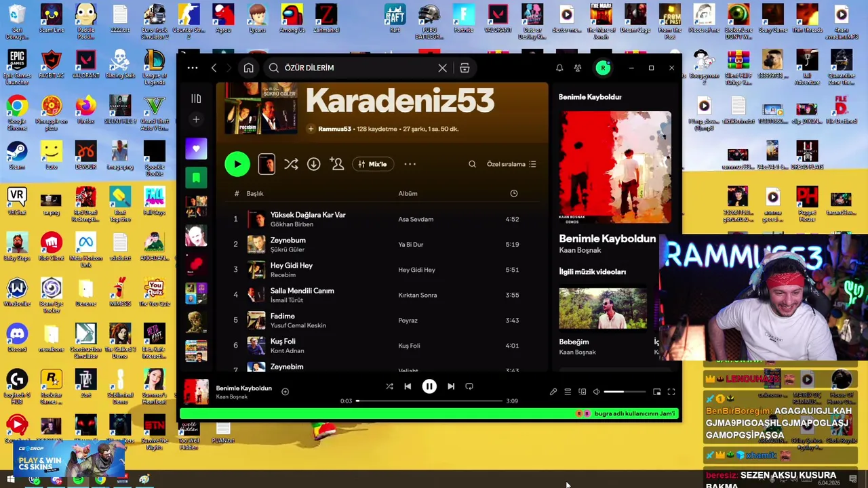868x488 pixels.
Task: Open the Epic Games Launcher desktop shortcut
Action: pos(17,66)
